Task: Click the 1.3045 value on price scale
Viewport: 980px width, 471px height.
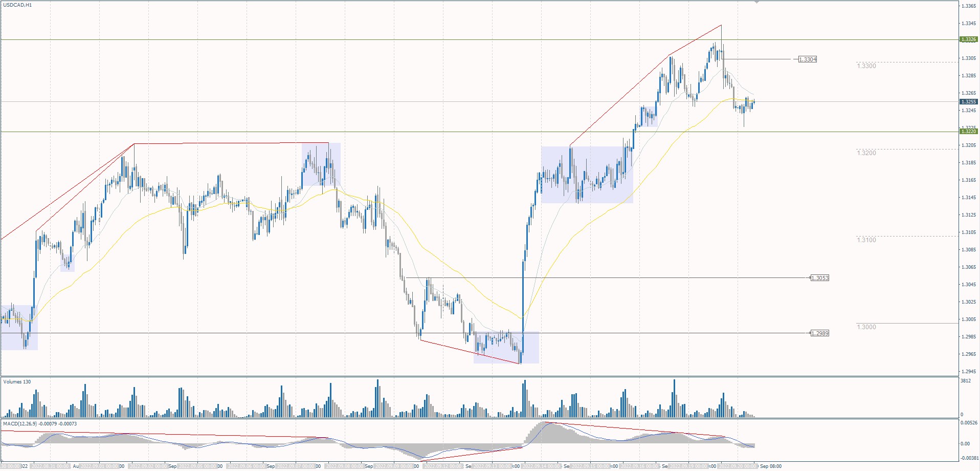Action: (969, 285)
